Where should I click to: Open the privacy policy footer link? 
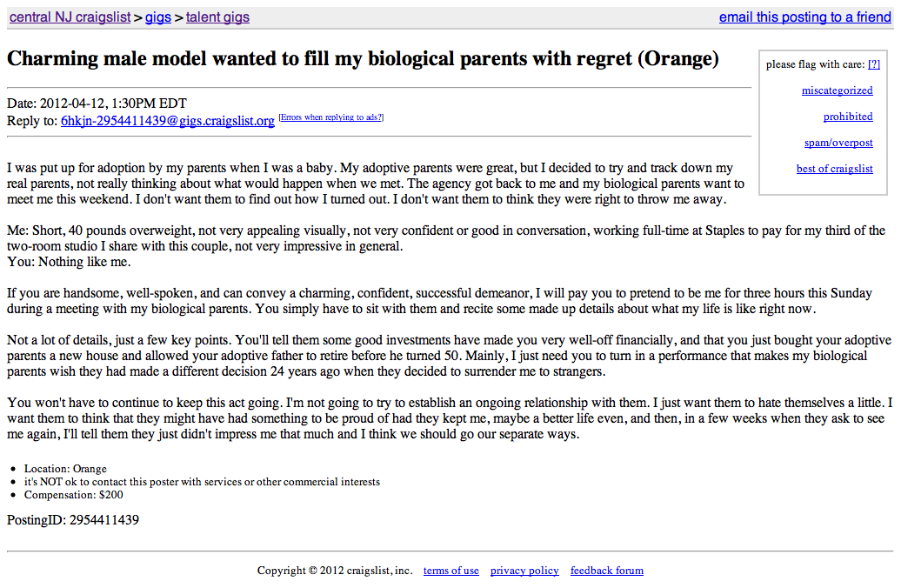pos(524,571)
